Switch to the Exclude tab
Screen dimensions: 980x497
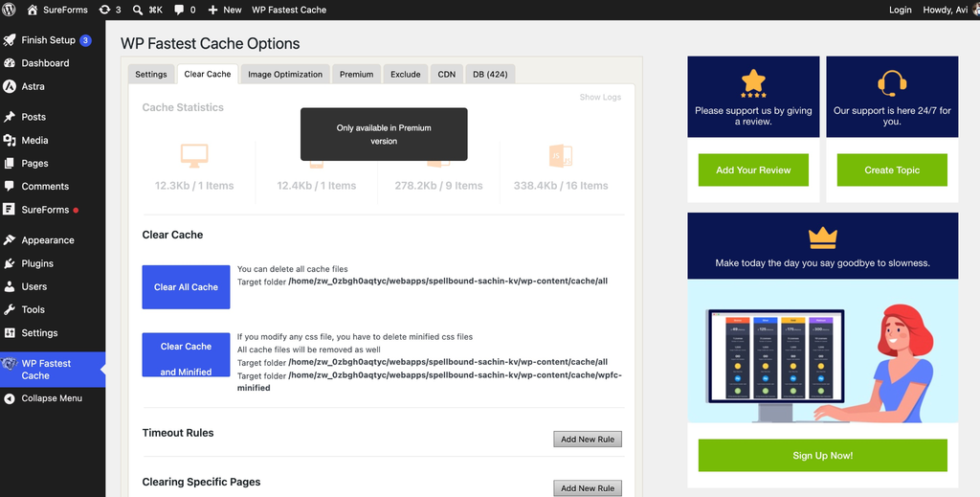click(x=406, y=74)
